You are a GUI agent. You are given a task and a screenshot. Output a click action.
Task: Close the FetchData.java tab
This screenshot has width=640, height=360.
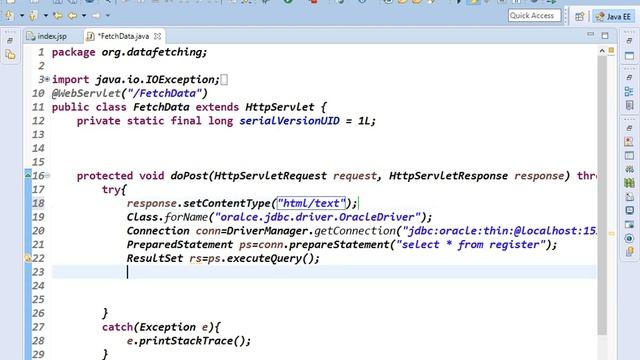click(x=158, y=36)
